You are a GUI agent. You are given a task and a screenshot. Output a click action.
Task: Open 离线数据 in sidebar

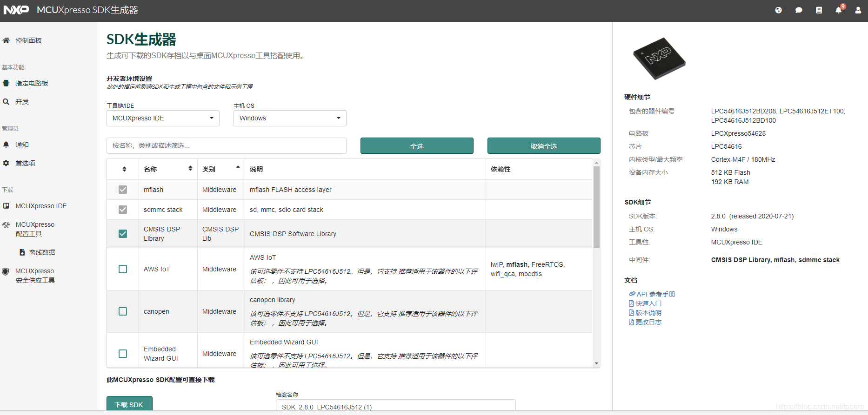[42, 252]
